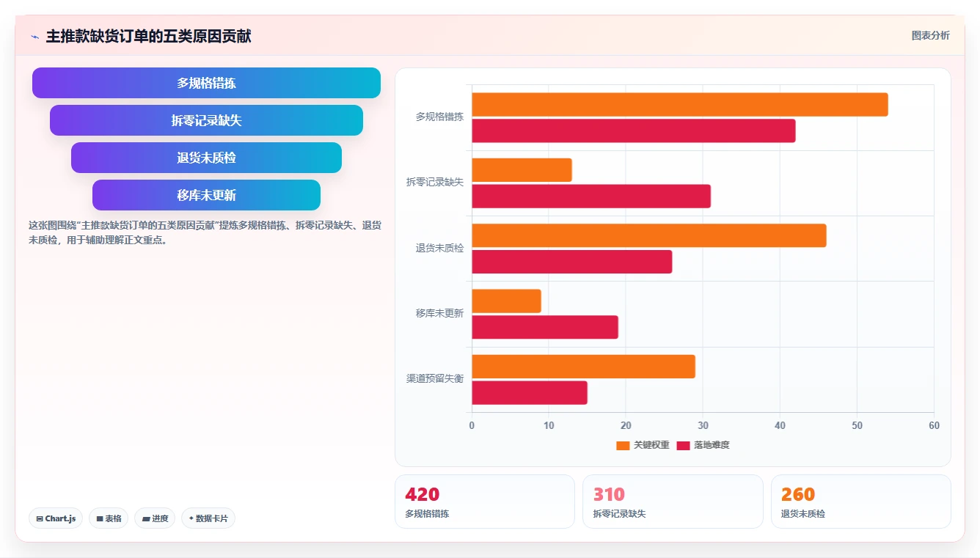Click the 多规格错拣 y-axis label

pos(439,117)
